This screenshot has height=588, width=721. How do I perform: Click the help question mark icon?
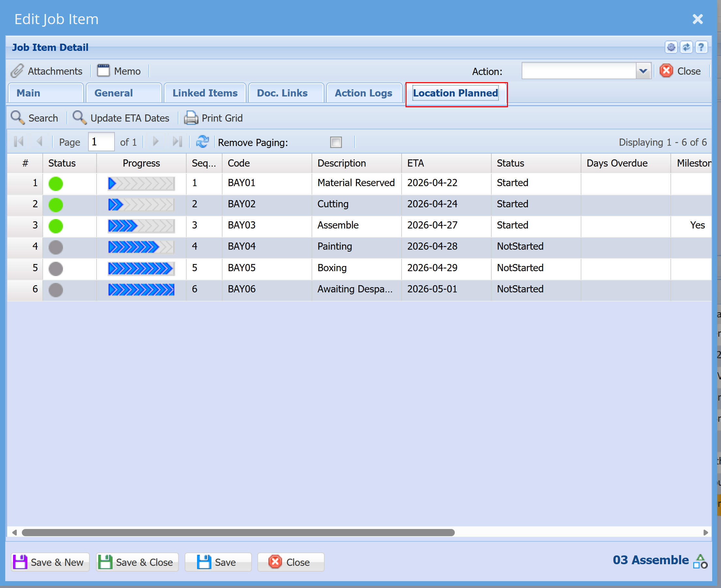pyautogui.click(x=701, y=47)
